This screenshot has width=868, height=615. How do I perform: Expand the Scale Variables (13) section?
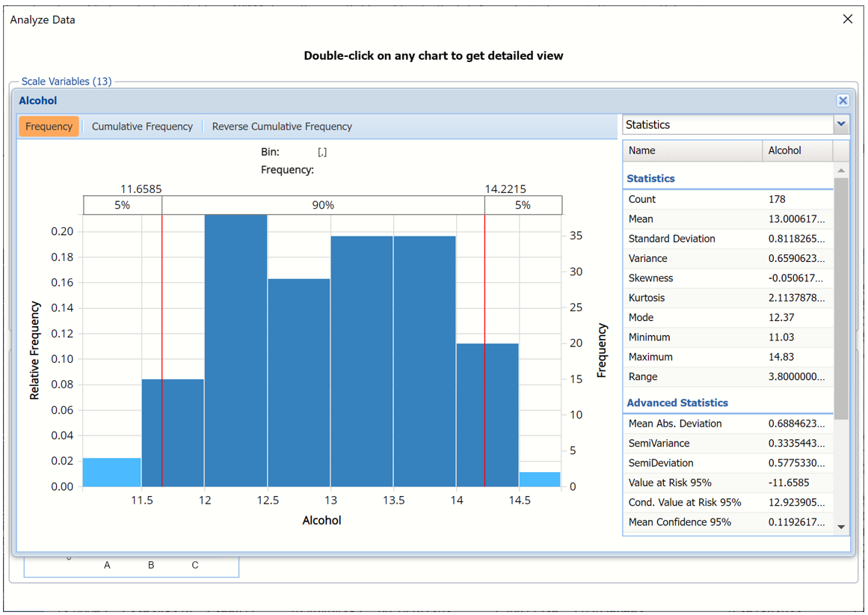[x=67, y=82]
